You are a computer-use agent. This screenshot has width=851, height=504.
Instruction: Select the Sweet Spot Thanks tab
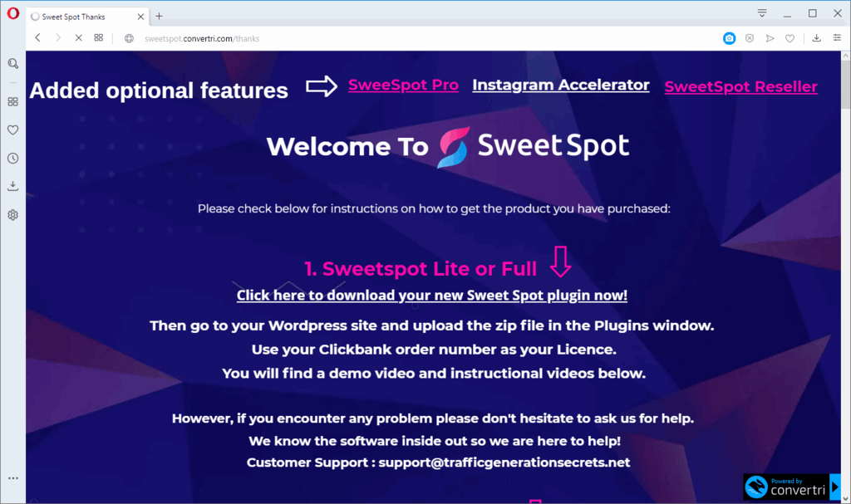86,17
